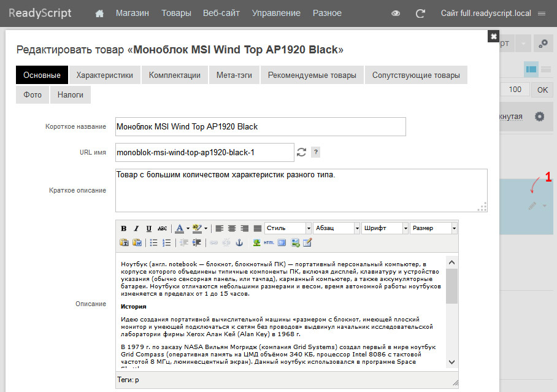Viewport: 557px width, 392px height.
Task: Insert an anchor with the anchor icon
Action: pyautogui.click(x=239, y=243)
